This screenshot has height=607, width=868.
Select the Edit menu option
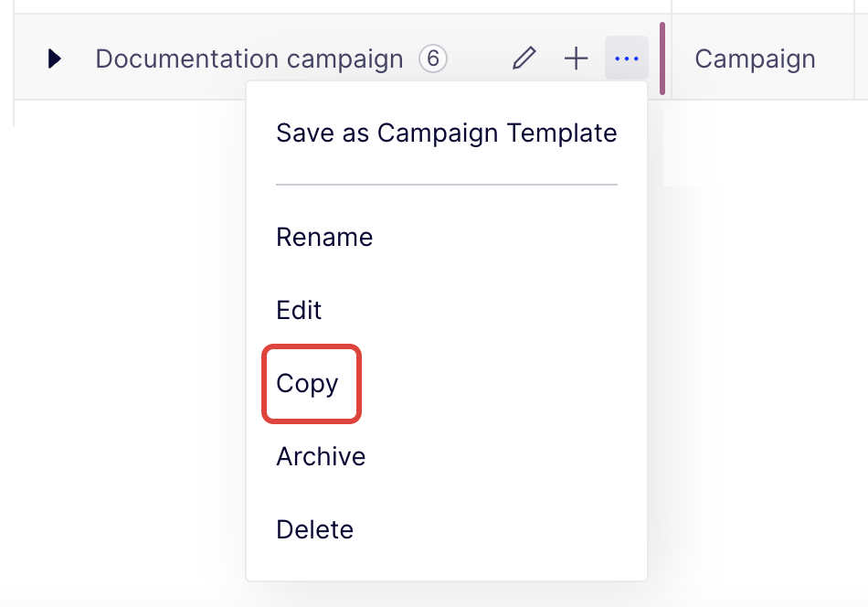point(299,311)
